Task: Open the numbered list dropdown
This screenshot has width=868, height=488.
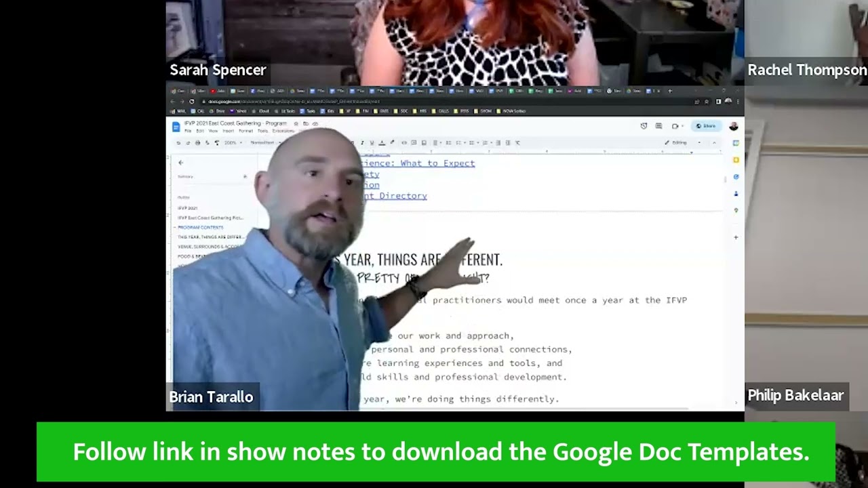Action: [x=488, y=142]
